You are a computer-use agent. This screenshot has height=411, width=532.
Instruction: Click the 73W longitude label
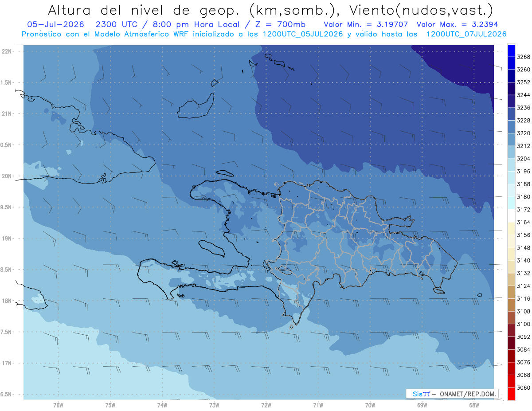[214, 404]
